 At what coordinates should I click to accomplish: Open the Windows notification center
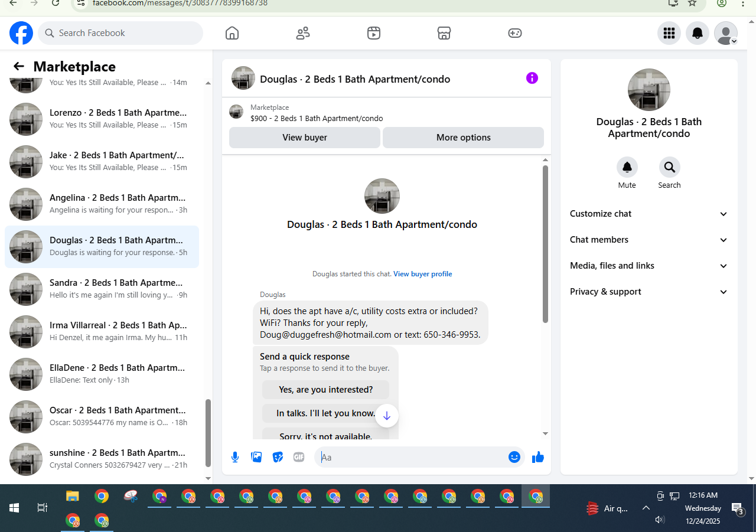click(738, 508)
